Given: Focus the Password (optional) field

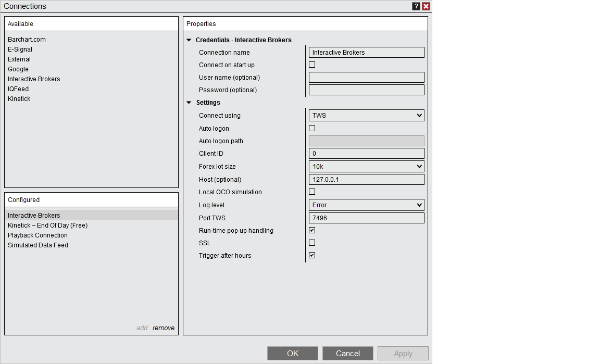Looking at the screenshot, I should [367, 90].
